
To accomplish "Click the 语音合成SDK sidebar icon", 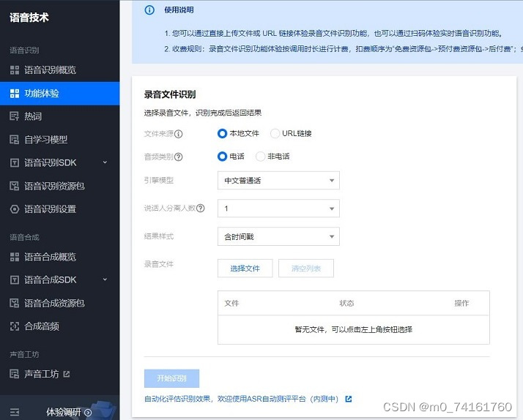I will (x=15, y=280).
